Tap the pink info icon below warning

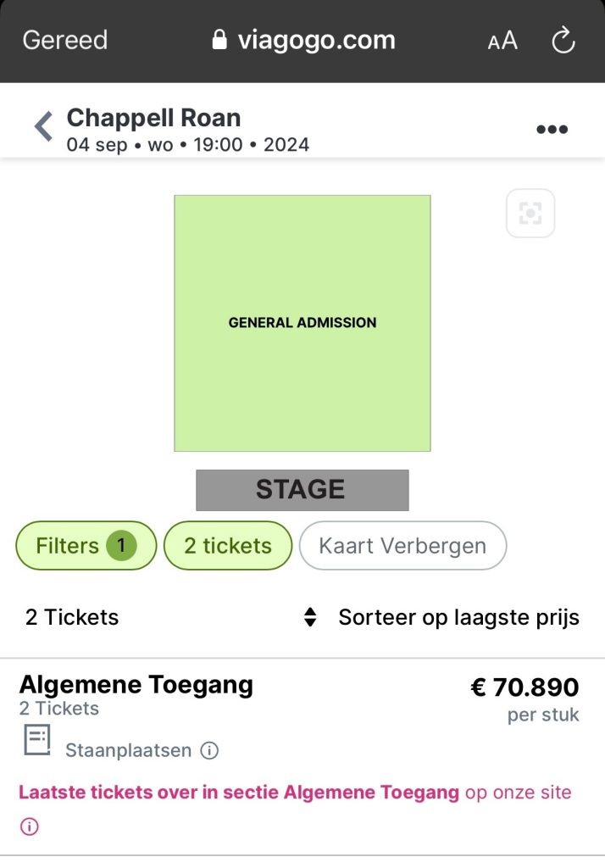click(30, 826)
